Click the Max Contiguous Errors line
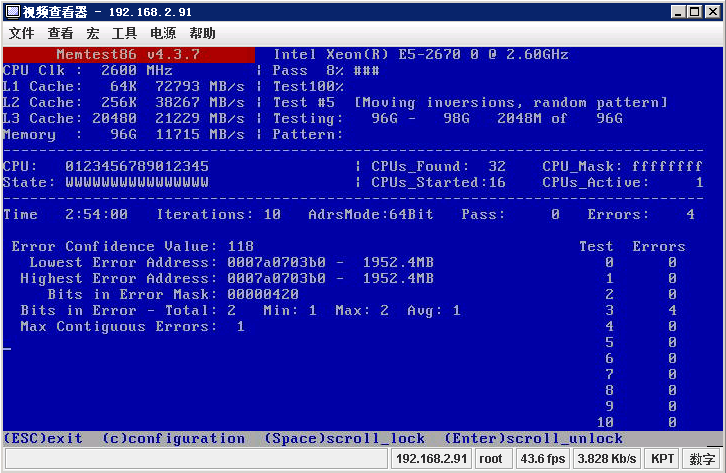 pyautogui.click(x=132, y=327)
